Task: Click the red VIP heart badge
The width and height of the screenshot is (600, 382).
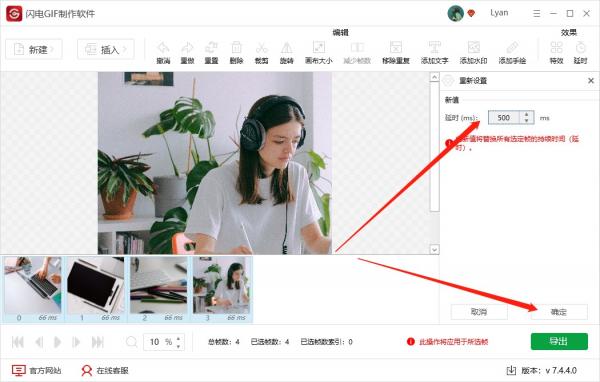Action: click(471, 13)
